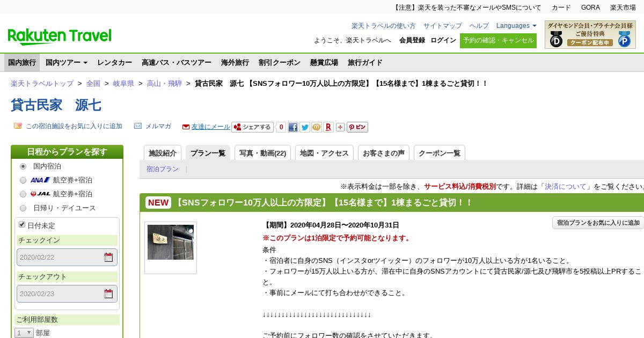Expand 国内ツアー menu dropdown
Viewport: 644px width, 338px height.
[x=67, y=63]
